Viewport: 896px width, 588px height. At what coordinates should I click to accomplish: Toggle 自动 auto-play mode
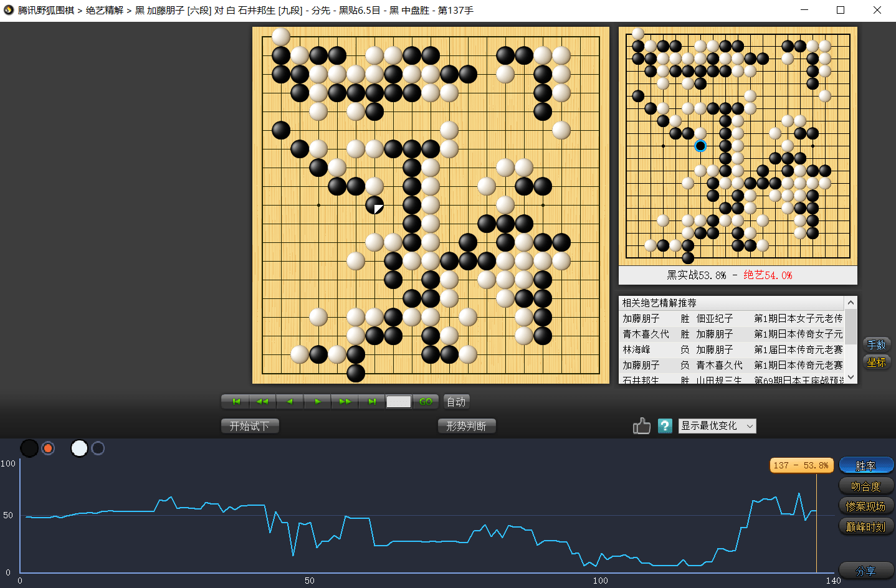point(456,402)
